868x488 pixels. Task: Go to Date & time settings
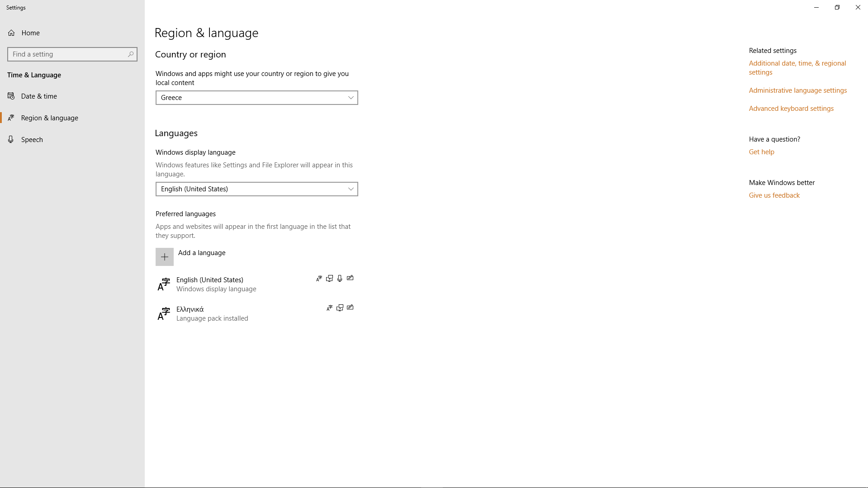pos(39,96)
